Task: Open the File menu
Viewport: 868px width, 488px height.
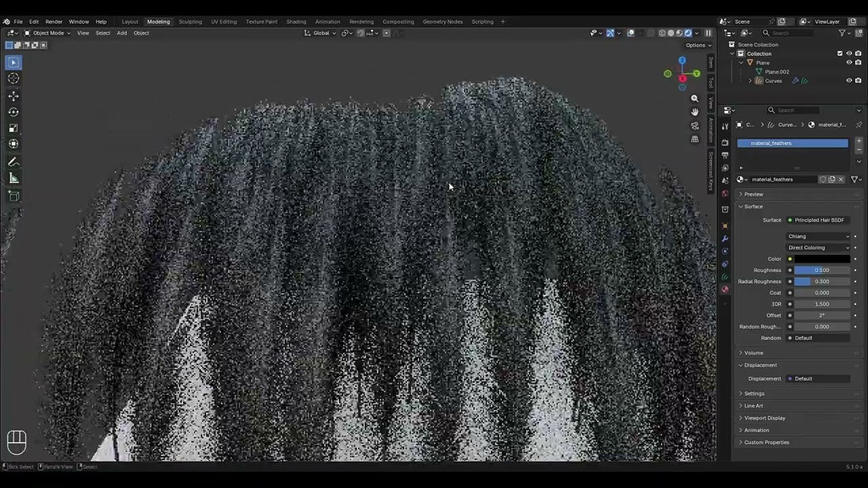Action: click(x=19, y=21)
